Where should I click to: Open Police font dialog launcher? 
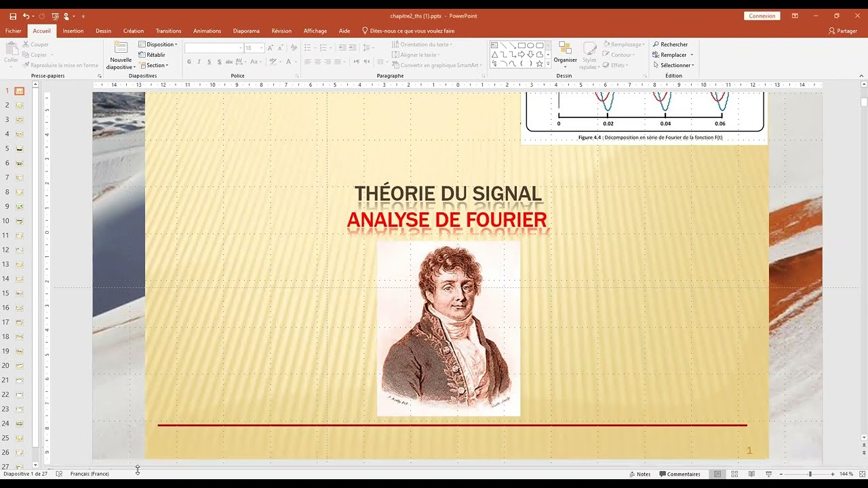point(297,76)
